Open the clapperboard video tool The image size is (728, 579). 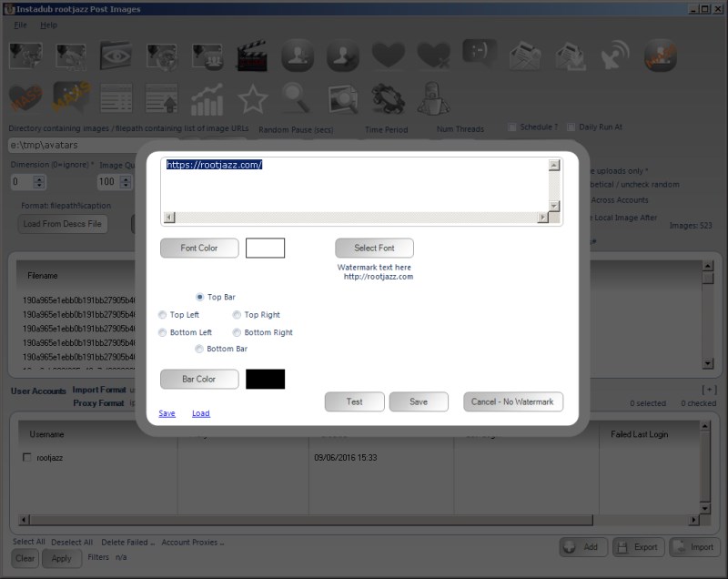252,56
